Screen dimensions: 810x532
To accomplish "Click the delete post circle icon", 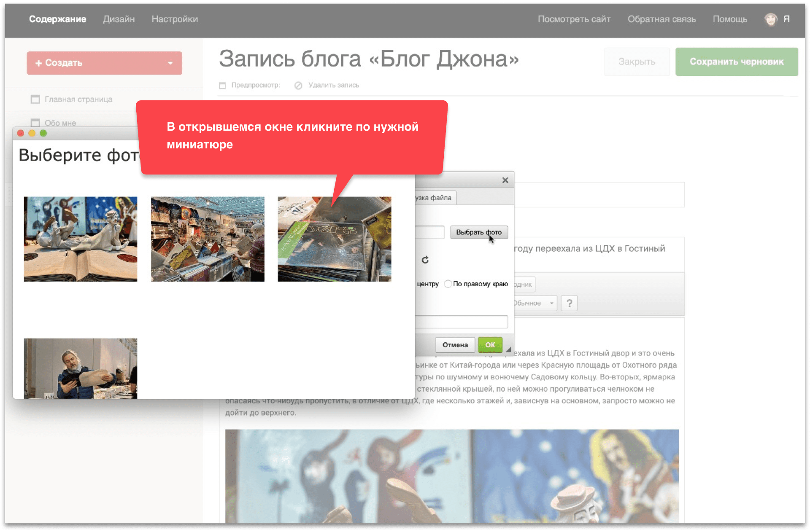I will coord(298,86).
